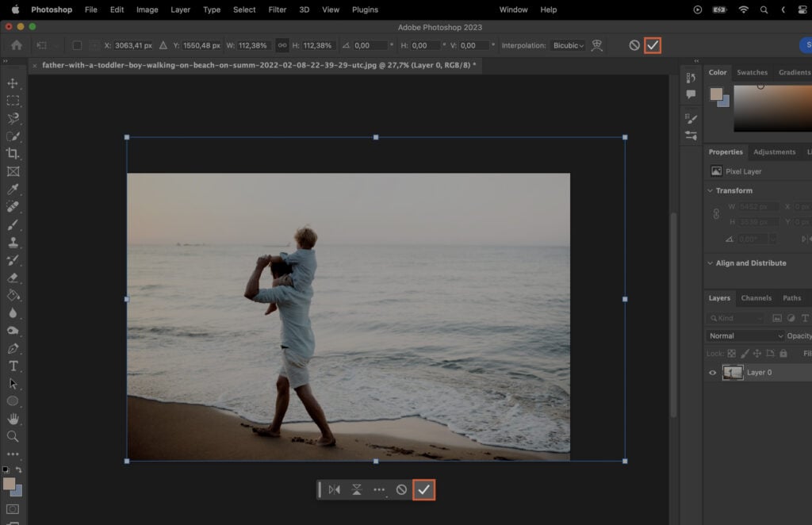This screenshot has width=812, height=525.
Task: Toggle visibility of Layer 0
Action: pos(712,373)
